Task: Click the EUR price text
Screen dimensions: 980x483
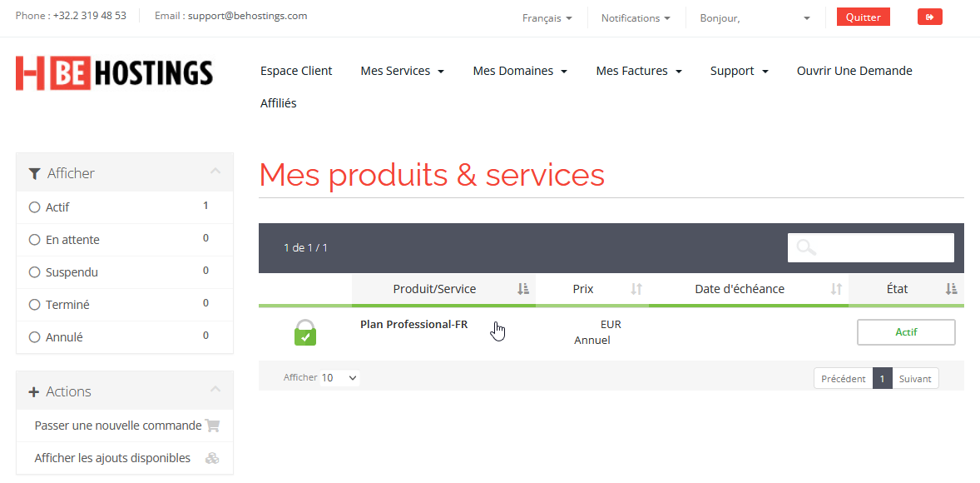Action: click(x=611, y=325)
